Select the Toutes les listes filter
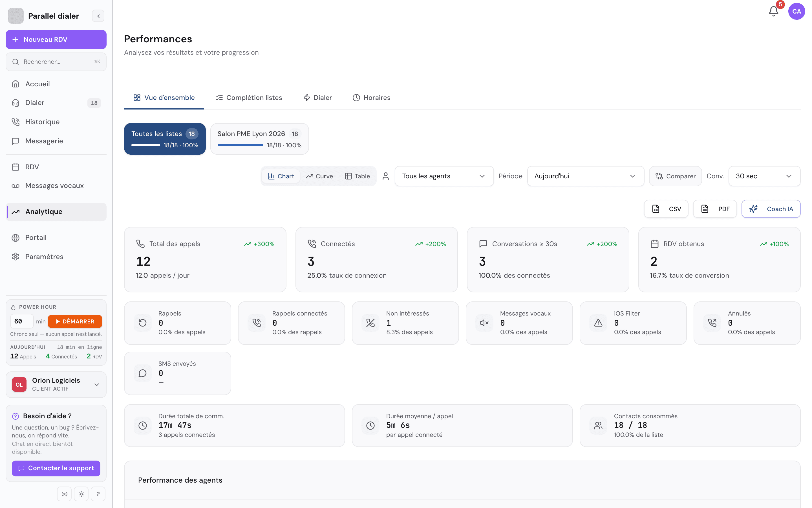 click(165, 139)
